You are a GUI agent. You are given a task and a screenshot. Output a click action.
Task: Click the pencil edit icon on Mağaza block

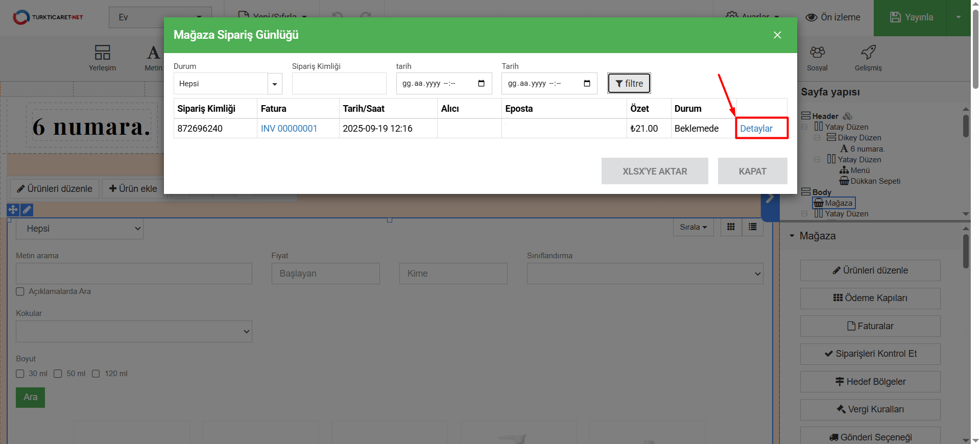tap(27, 210)
